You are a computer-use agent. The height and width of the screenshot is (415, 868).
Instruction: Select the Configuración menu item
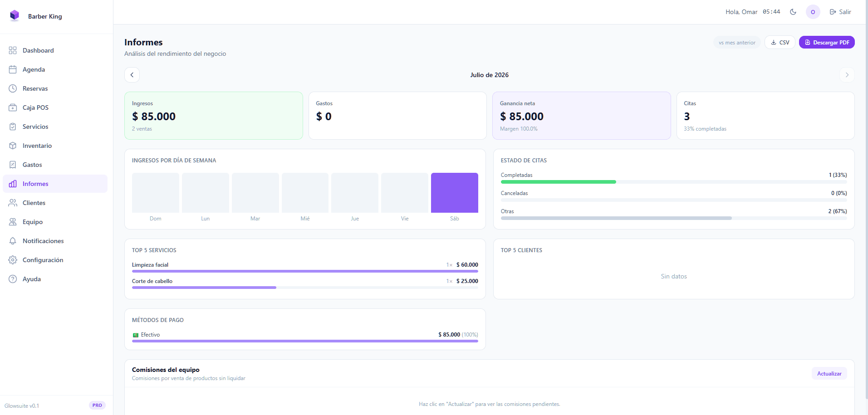pos(55,260)
